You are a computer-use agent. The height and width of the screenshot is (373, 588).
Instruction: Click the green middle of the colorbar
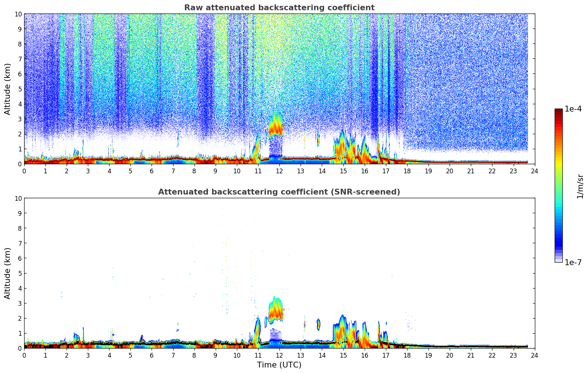coord(558,185)
